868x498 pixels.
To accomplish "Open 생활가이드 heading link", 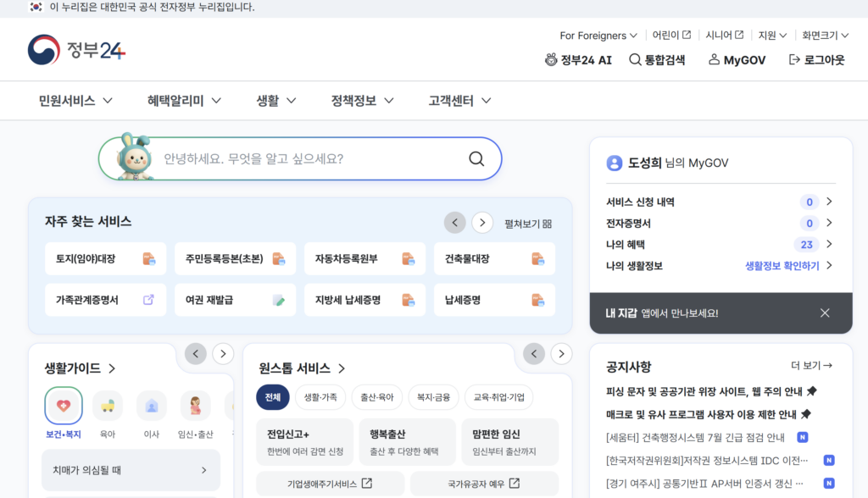I will point(81,368).
